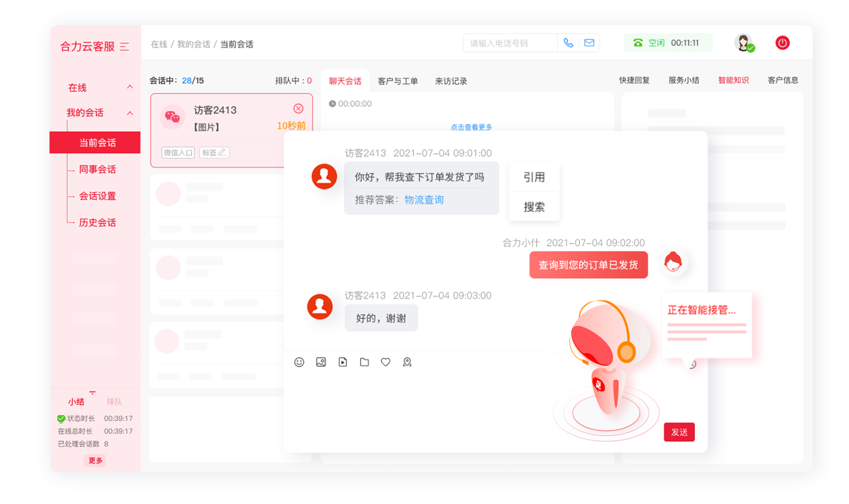Collapse the 在线 menu section
Screen dimensions: 849x504
click(130, 87)
